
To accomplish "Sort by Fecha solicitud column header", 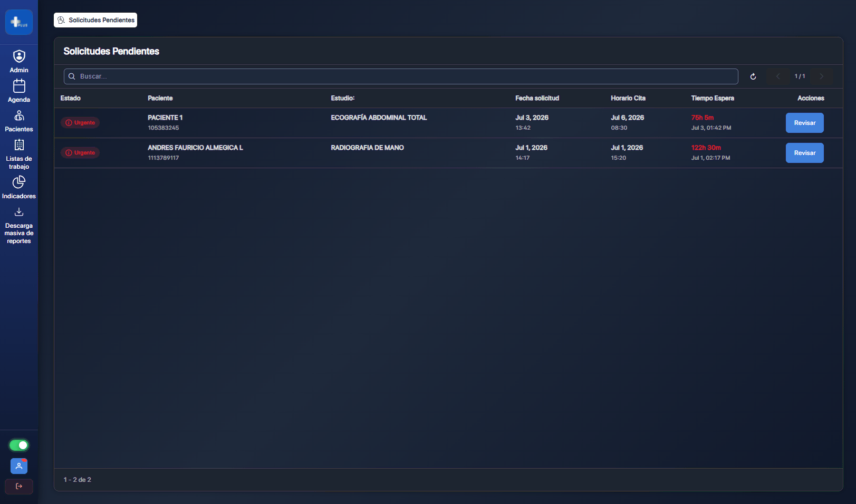I will (x=537, y=98).
